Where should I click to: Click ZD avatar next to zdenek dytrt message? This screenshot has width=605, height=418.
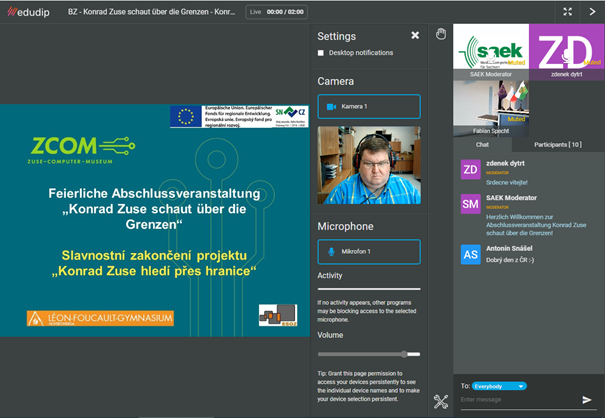pos(471,169)
